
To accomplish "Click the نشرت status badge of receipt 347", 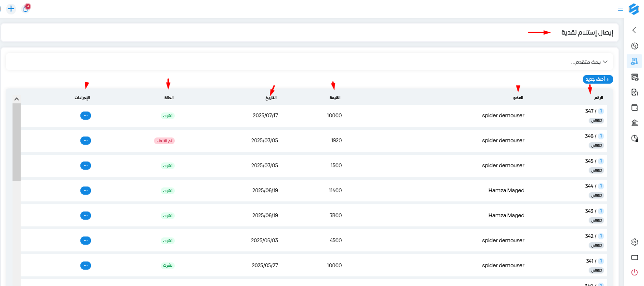I will point(167,116).
